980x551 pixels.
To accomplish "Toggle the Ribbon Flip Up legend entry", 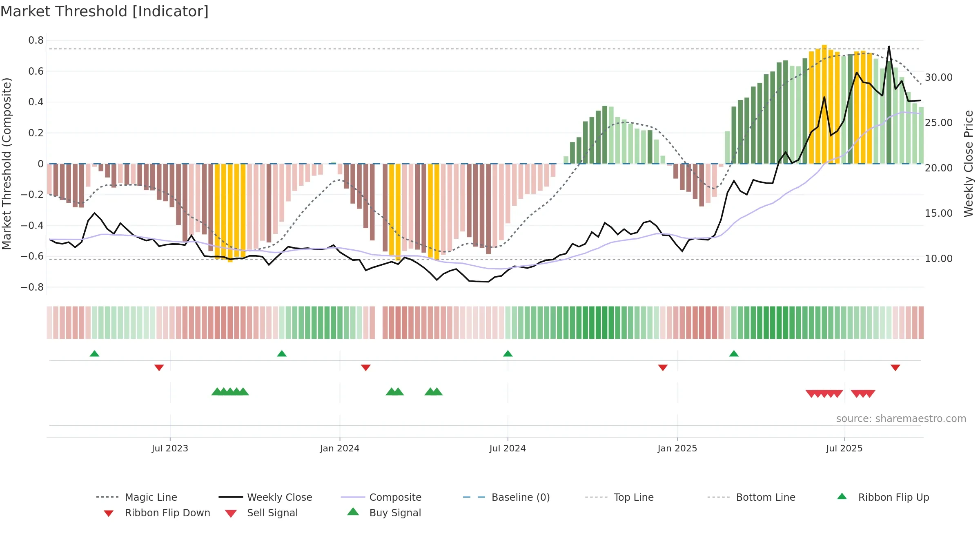I will coord(883,497).
